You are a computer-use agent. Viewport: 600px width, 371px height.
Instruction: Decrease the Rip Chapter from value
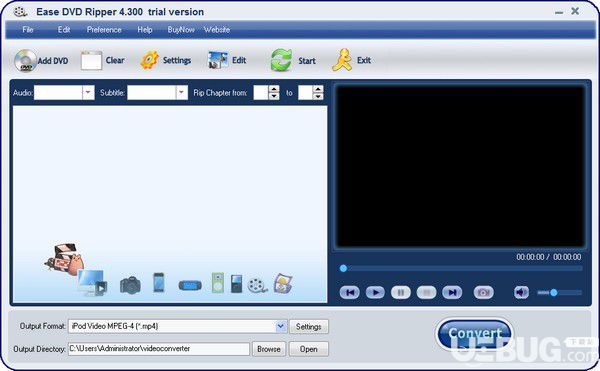pyautogui.click(x=274, y=96)
